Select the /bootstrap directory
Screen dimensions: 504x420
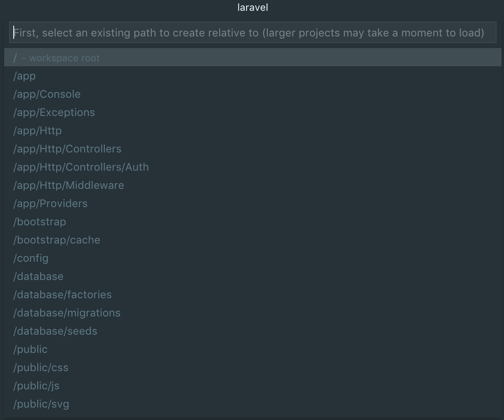tap(40, 222)
